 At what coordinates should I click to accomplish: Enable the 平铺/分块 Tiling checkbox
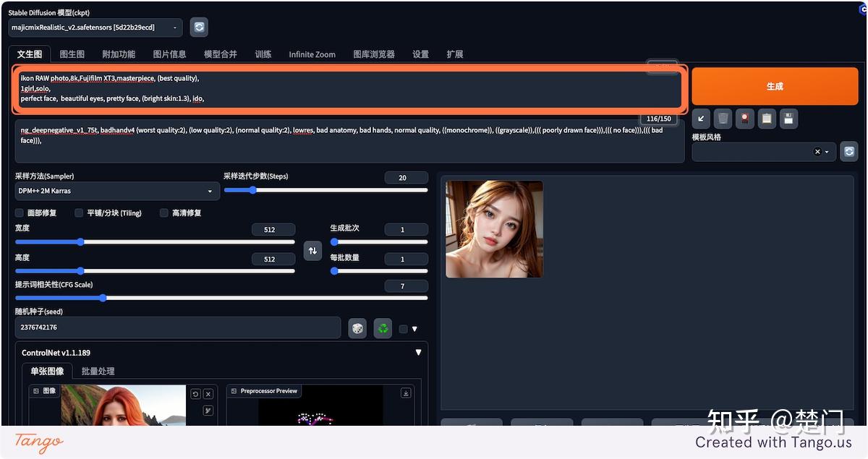(x=78, y=213)
